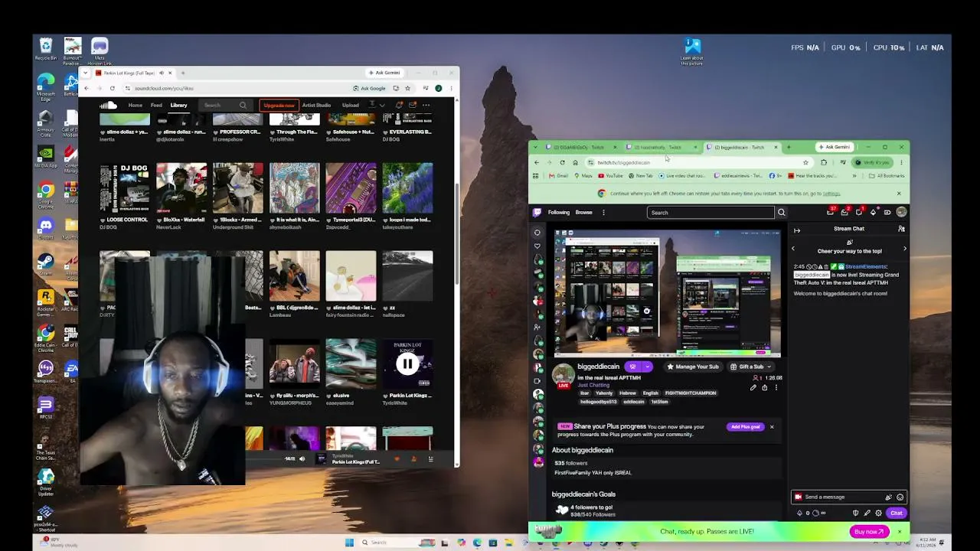This screenshot has width=980, height=551.
Task: Click the Twitch search magnifier button
Action: pos(781,213)
